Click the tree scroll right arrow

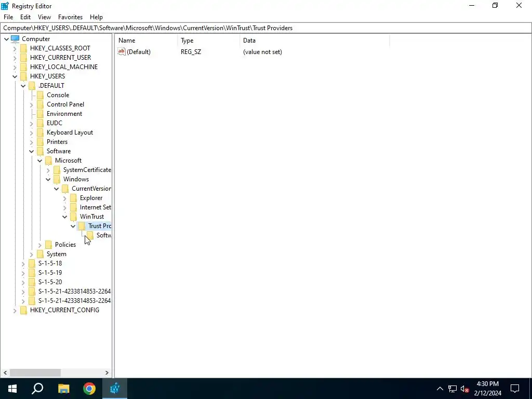pos(107,373)
